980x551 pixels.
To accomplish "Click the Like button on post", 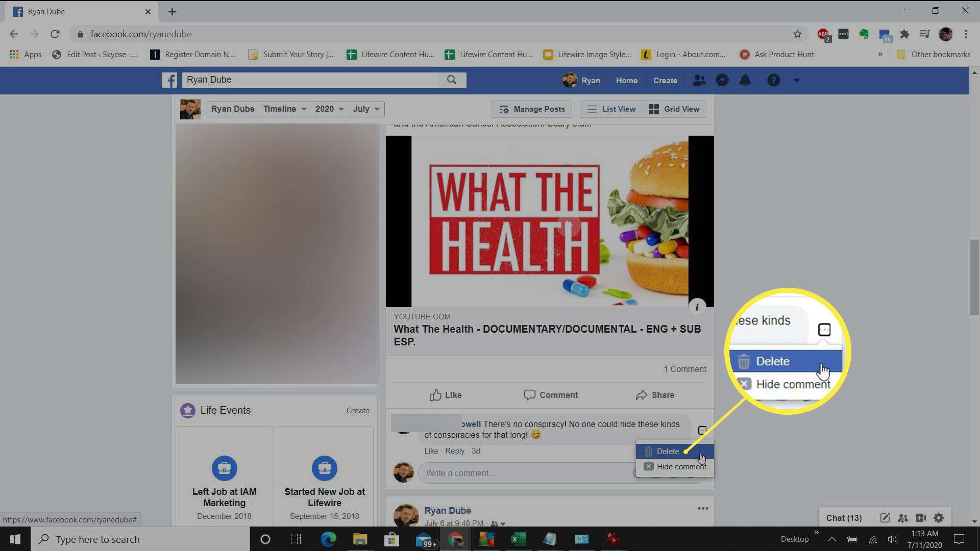I will [x=444, y=394].
